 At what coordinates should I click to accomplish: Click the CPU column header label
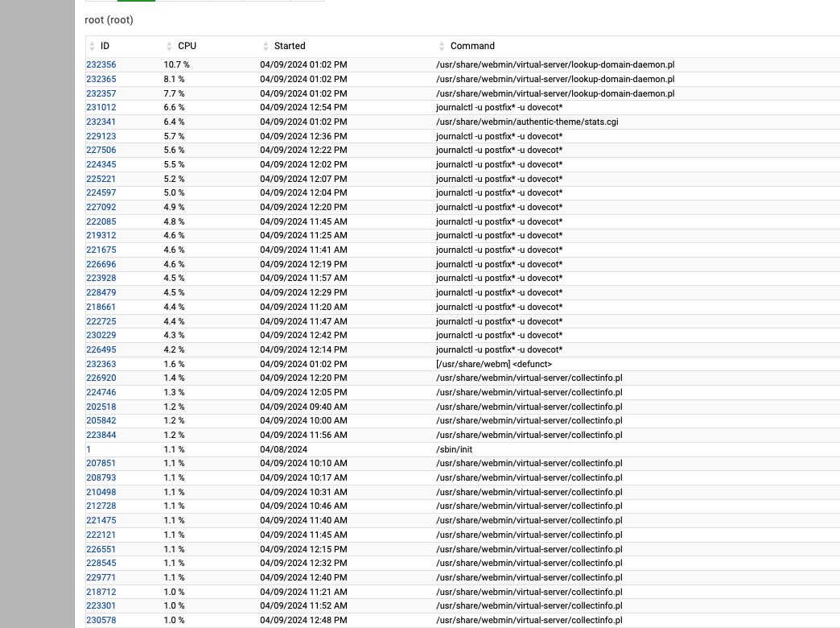(187, 47)
